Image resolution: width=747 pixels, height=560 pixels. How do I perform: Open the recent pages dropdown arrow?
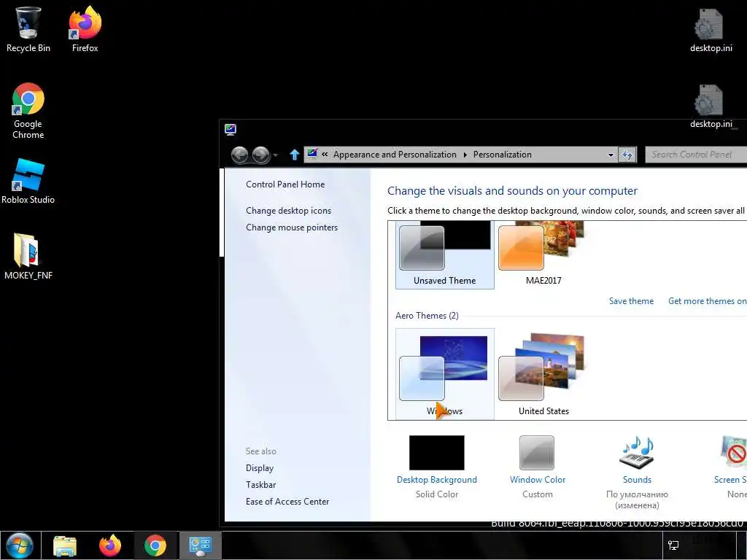[x=275, y=155]
